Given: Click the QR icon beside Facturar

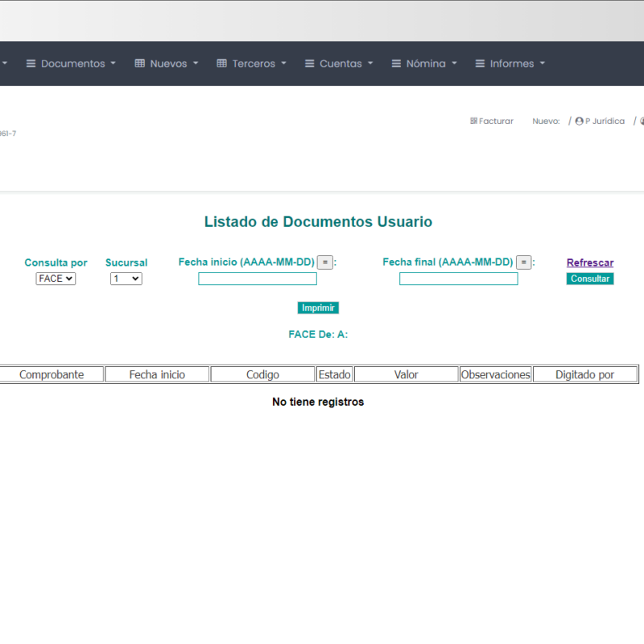Looking at the screenshot, I should tap(473, 122).
